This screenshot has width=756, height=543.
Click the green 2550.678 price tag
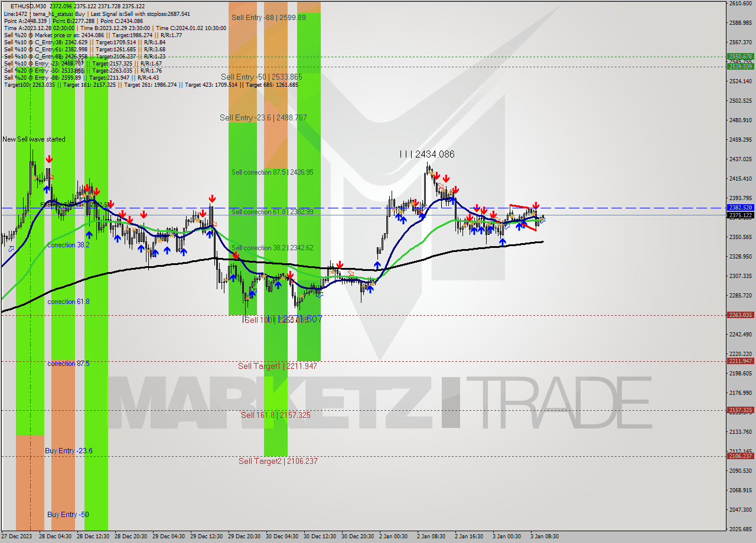pos(741,57)
